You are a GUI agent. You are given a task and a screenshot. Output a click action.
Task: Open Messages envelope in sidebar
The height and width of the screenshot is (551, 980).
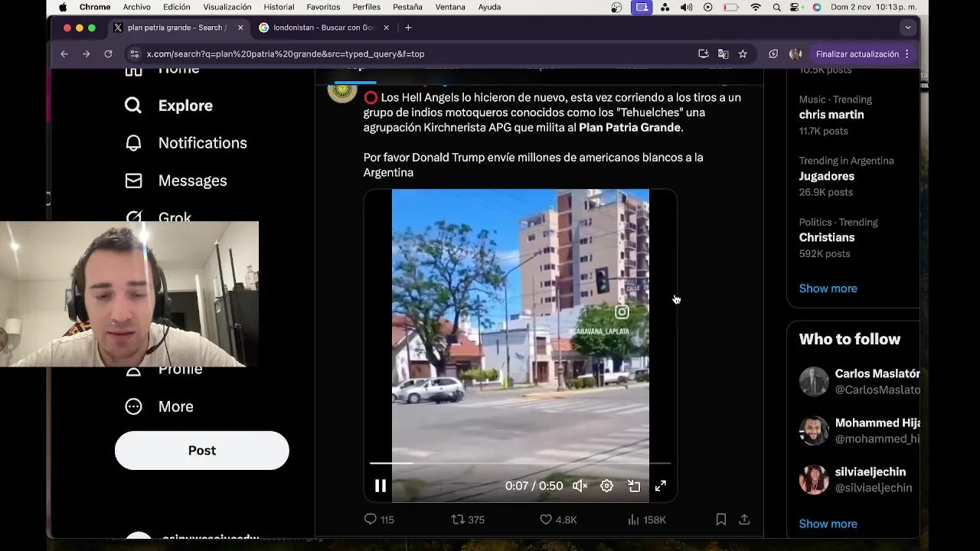[x=175, y=181]
